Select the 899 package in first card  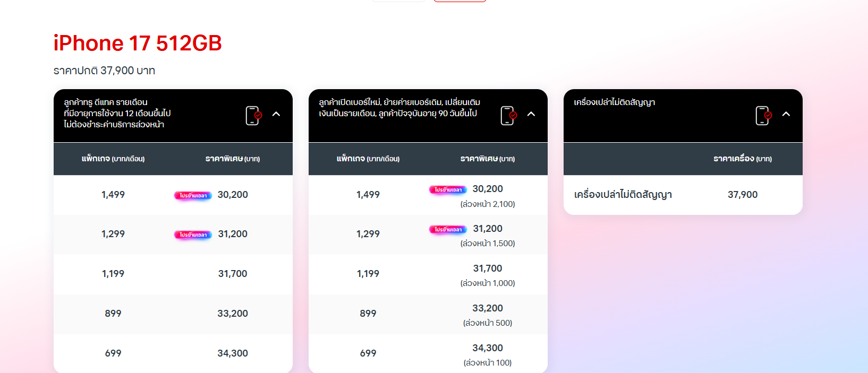[113, 314]
